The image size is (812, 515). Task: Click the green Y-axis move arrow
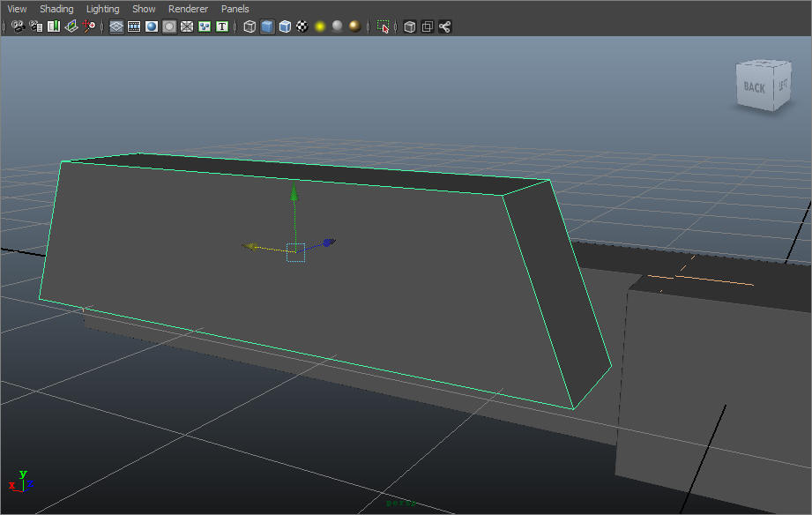[x=294, y=193]
